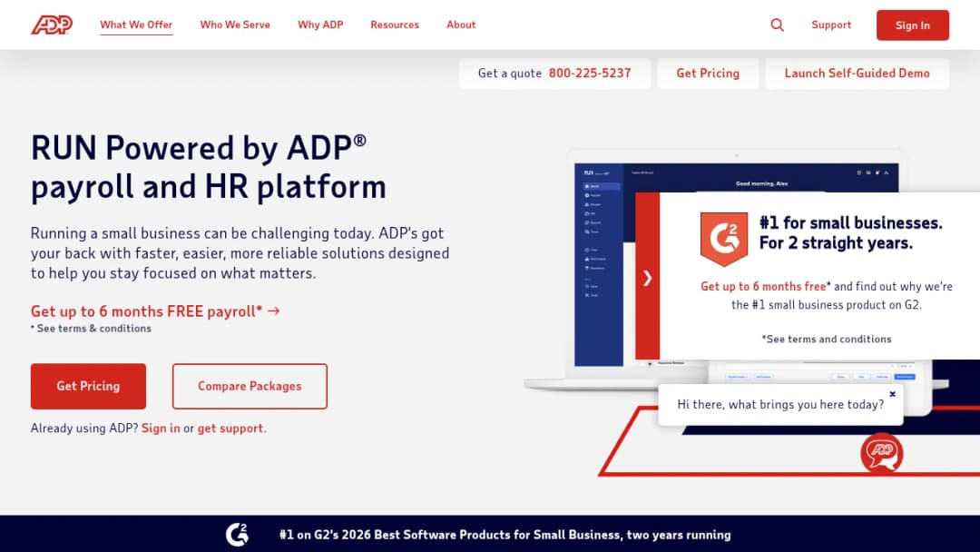The height and width of the screenshot is (552, 980).
Task: Click the See terms & conditions note under hero
Action: 92,329
